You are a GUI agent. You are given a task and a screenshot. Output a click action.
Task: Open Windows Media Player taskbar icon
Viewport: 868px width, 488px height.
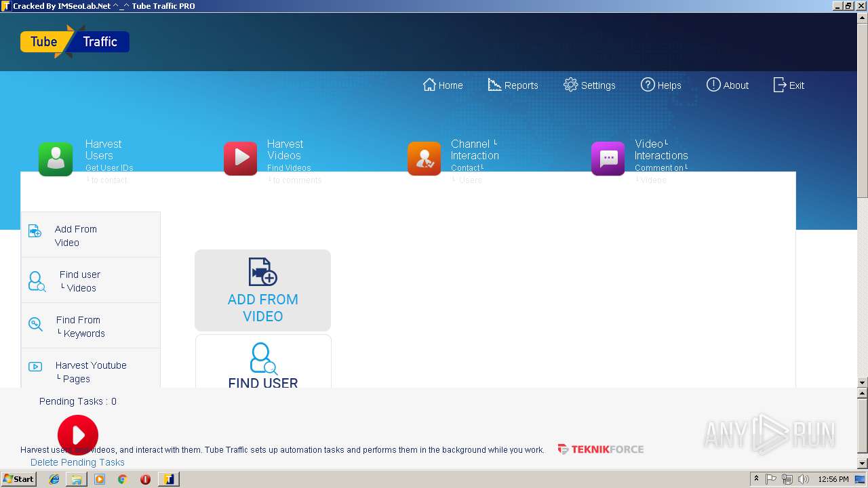click(100, 479)
